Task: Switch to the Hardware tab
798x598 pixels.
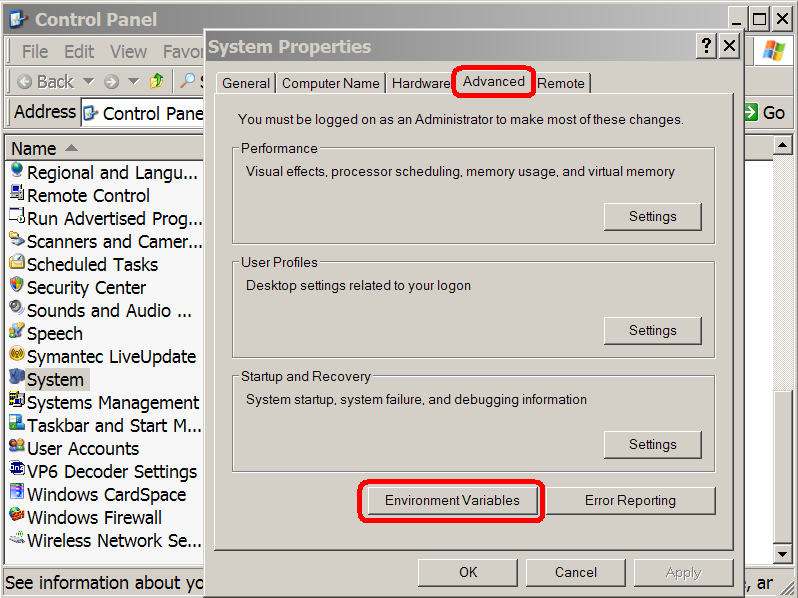Action: coord(420,83)
